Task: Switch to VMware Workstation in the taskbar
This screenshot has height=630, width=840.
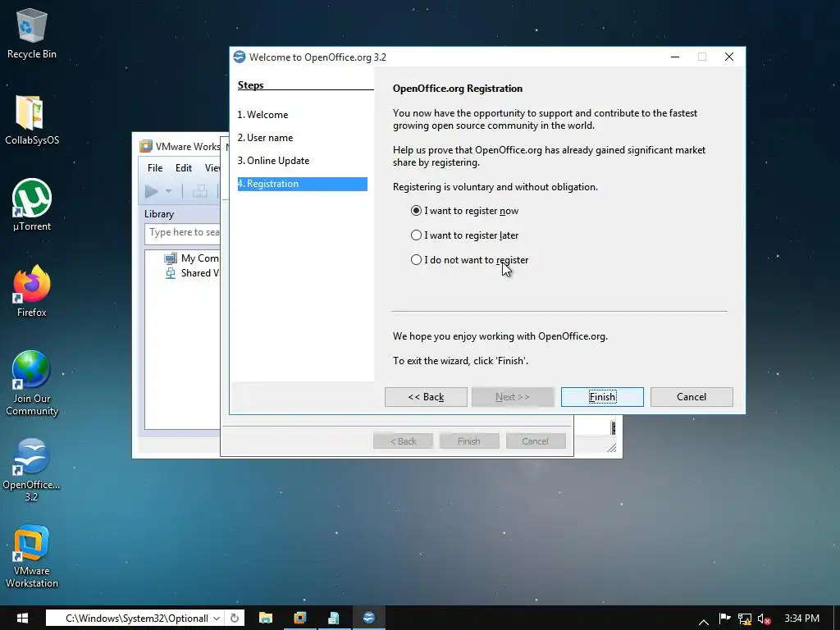Action: click(300, 619)
